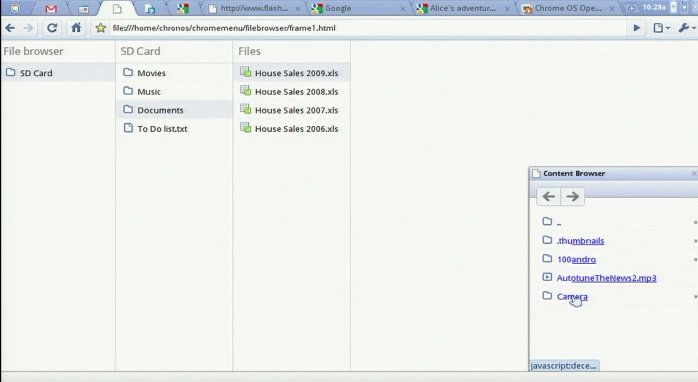Open the .thumbnails folder link
The image size is (698, 382).
[x=580, y=241]
